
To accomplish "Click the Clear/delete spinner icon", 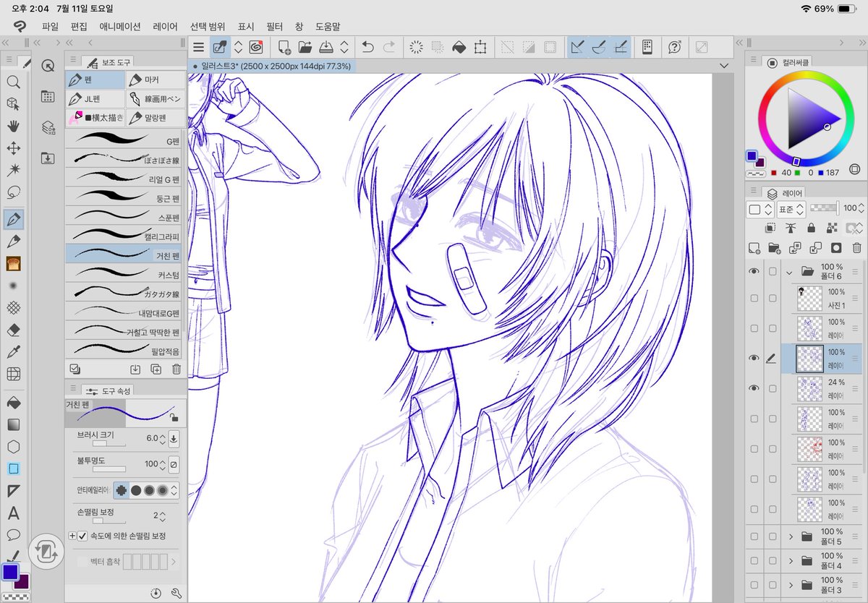I will [x=416, y=47].
